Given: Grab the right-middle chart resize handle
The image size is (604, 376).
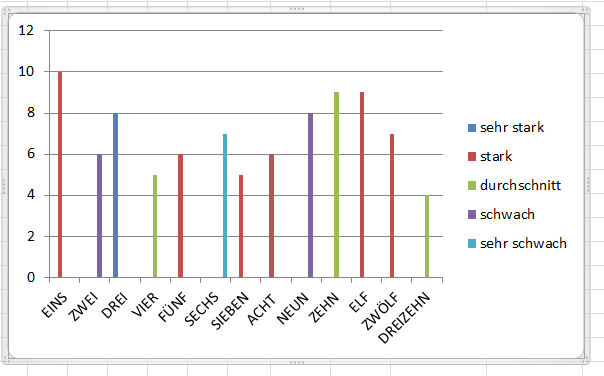Looking at the screenshot, I should point(588,185).
